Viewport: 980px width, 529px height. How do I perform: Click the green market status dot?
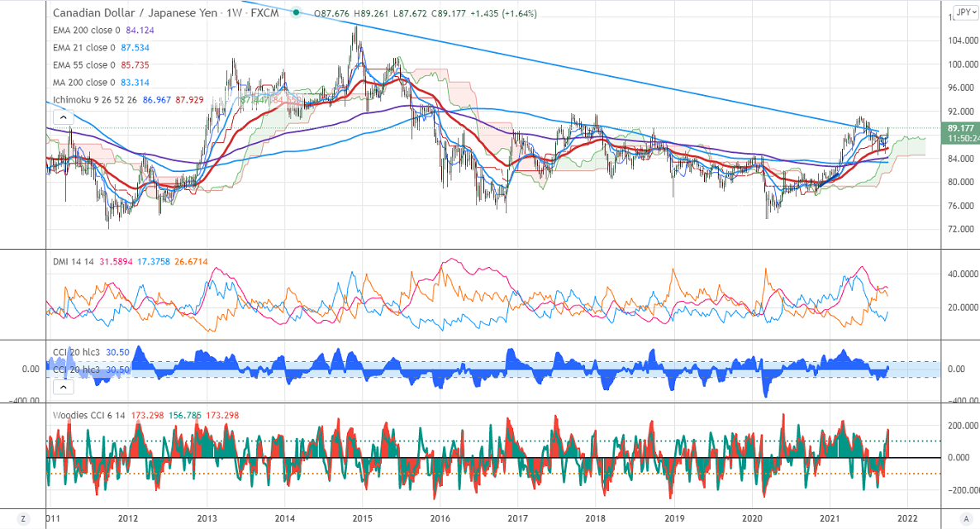[296, 12]
